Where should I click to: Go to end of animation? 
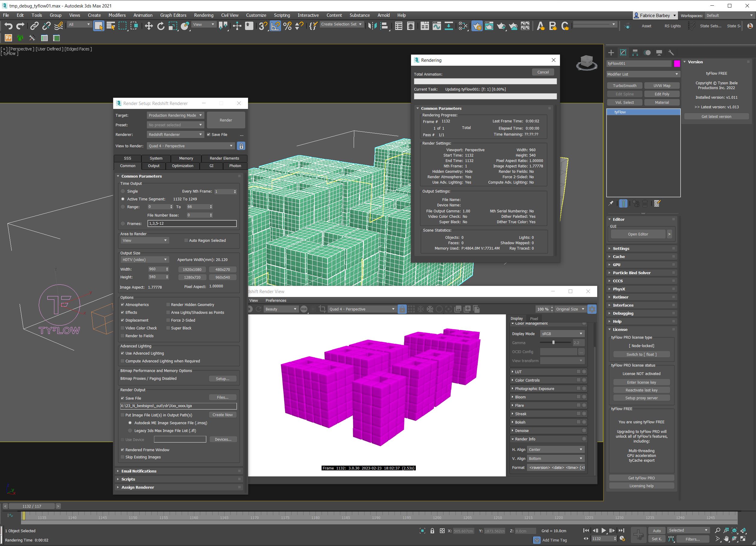(x=621, y=531)
